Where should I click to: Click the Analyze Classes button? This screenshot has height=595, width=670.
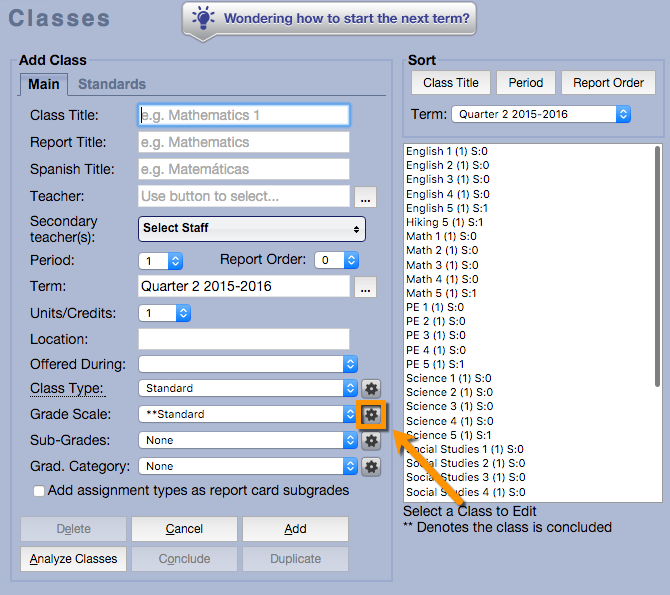[74, 559]
